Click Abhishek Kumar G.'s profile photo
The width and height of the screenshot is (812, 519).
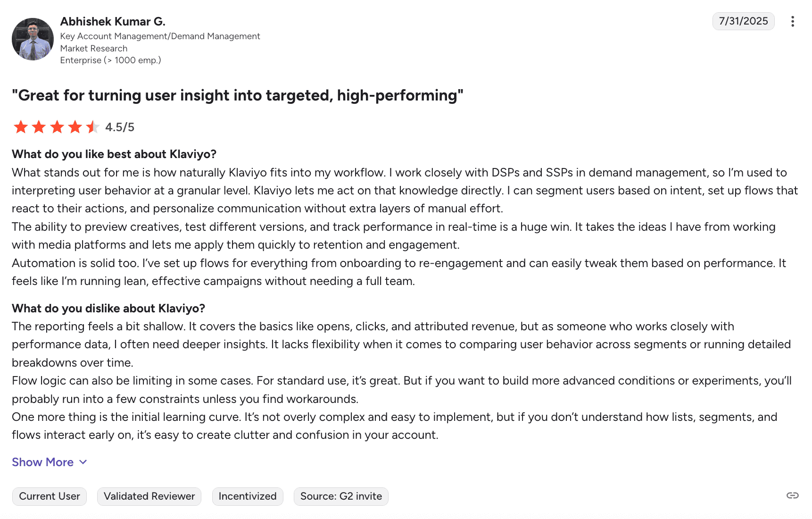coord(33,39)
